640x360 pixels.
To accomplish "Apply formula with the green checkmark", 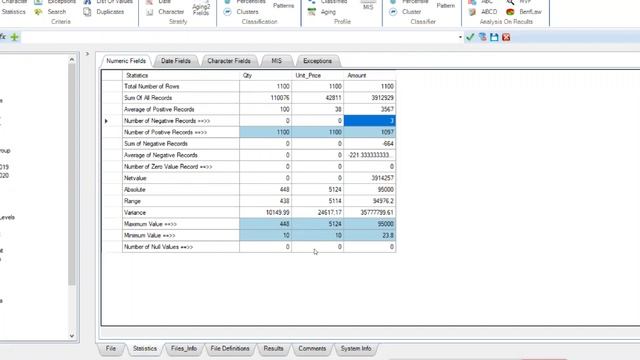I will [470, 37].
